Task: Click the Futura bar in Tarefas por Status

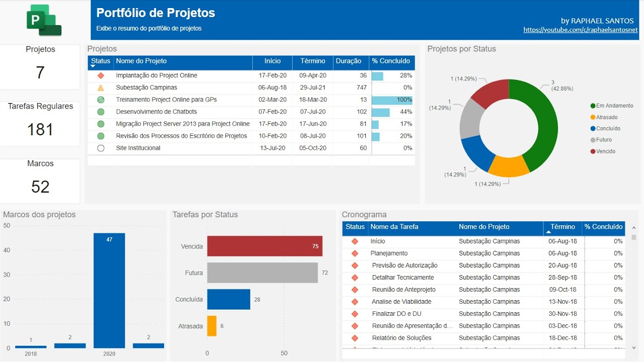Action: (x=263, y=273)
